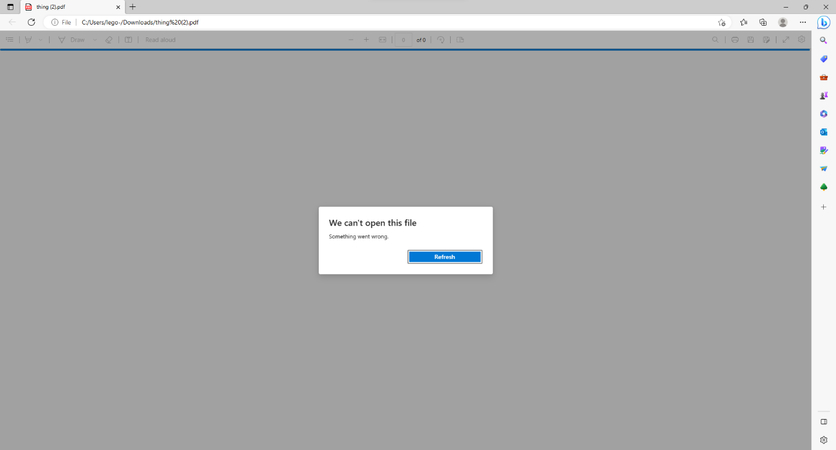Open the sidebar paper plane Drop icon
836x450 pixels.
[823, 168]
